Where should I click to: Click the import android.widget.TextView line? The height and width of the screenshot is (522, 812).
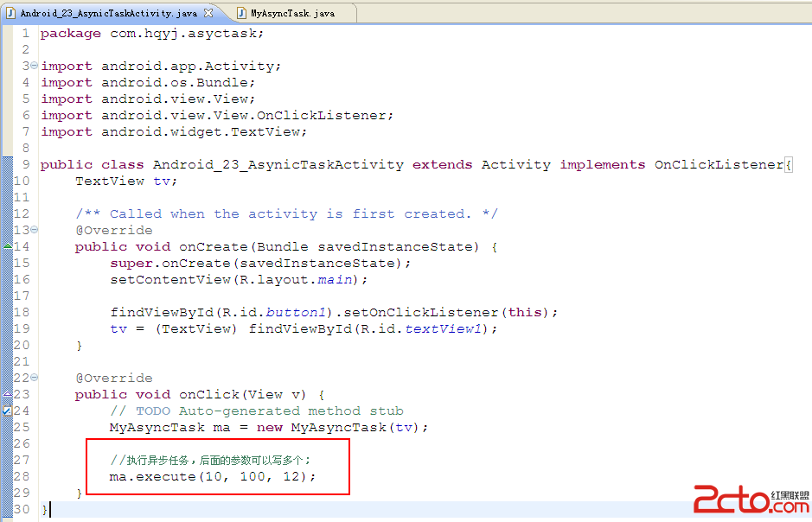(x=174, y=132)
